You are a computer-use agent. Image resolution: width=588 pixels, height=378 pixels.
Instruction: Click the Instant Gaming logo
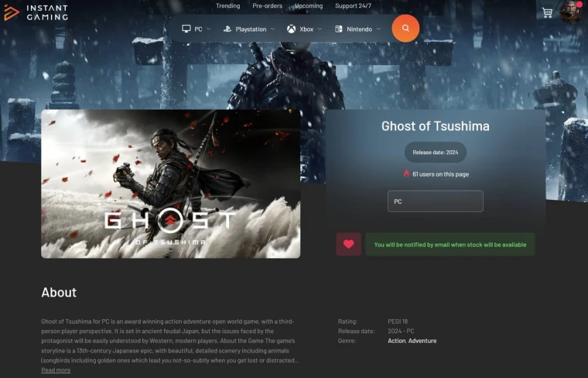(x=36, y=12)
